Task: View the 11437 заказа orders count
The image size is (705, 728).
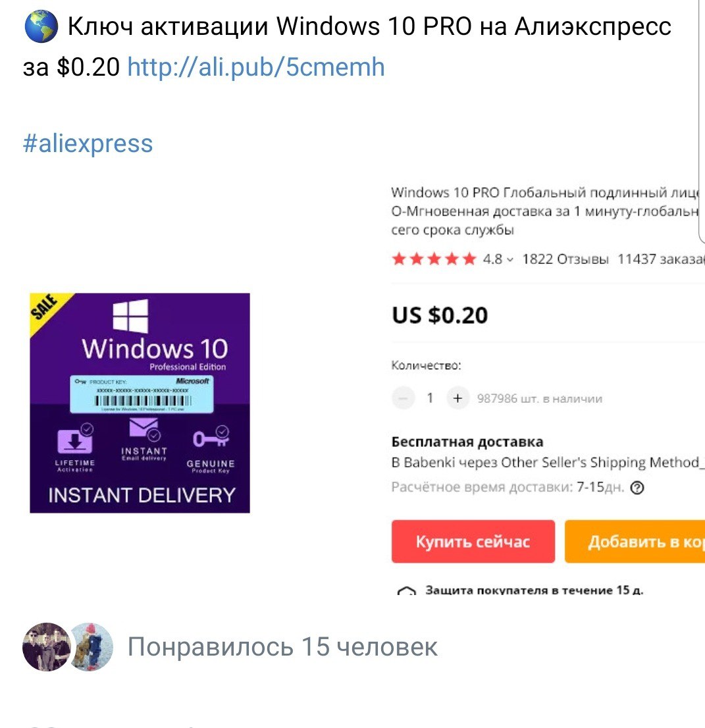Action: 660,259
